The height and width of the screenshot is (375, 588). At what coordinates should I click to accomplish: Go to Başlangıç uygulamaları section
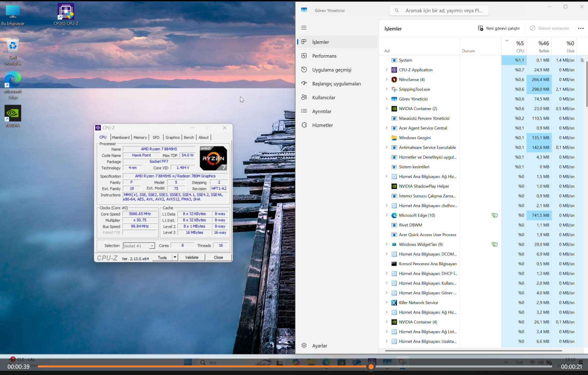click(x=337, y=84)
